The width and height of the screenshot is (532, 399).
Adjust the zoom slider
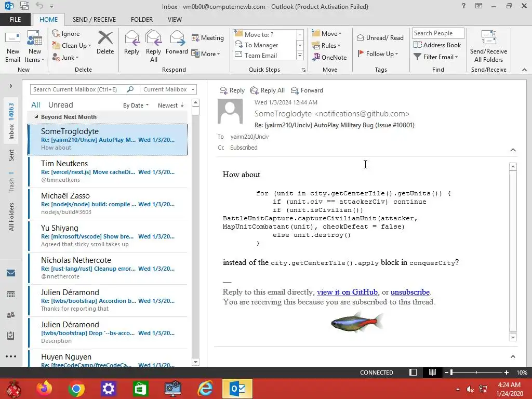click(x=477, y=373)
